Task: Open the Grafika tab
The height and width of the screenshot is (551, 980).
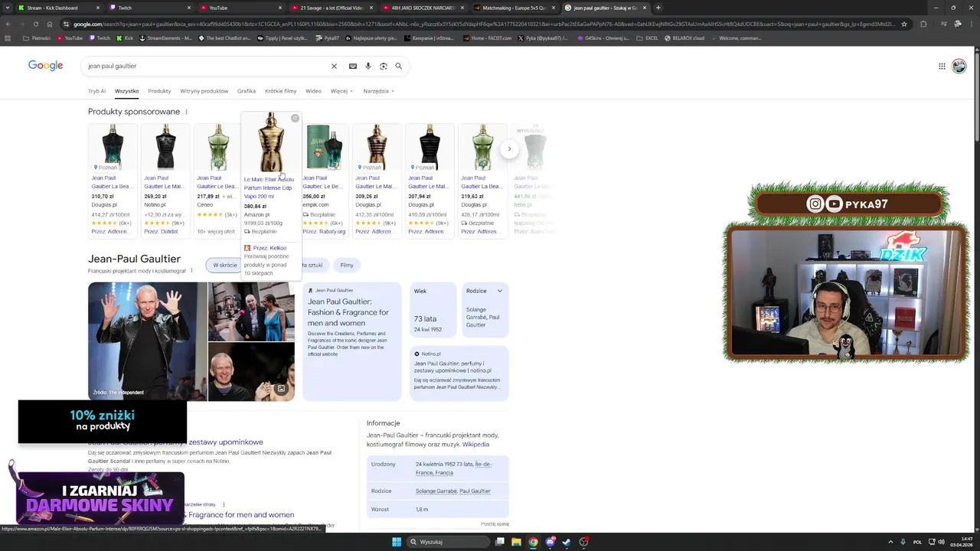Action: [x=247, y=91]
